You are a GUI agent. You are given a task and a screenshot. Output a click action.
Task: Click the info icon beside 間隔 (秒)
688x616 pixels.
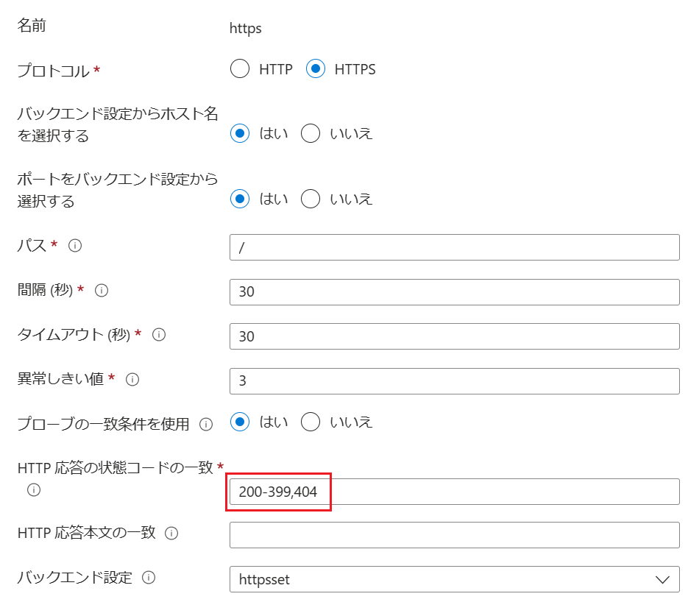pos(102,291)
